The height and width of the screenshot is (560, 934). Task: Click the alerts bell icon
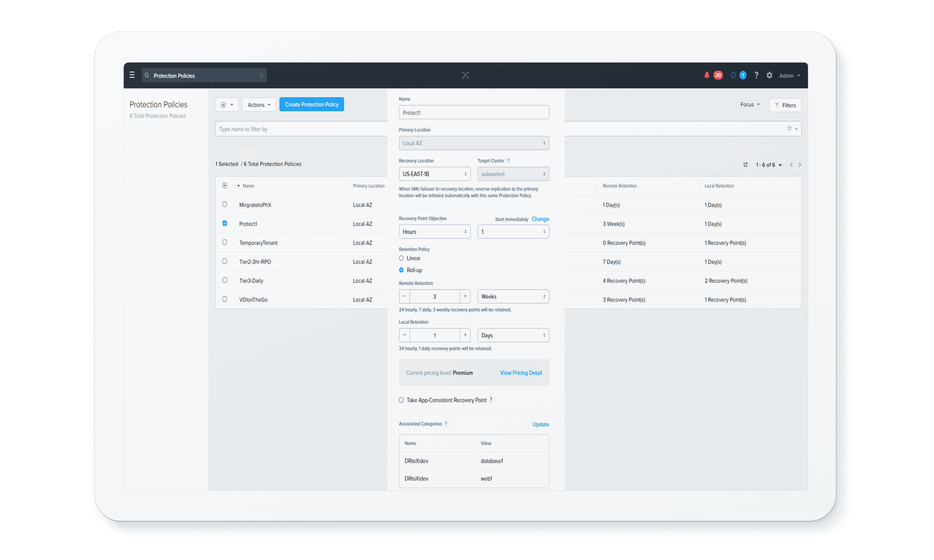(x=707, y=75)
